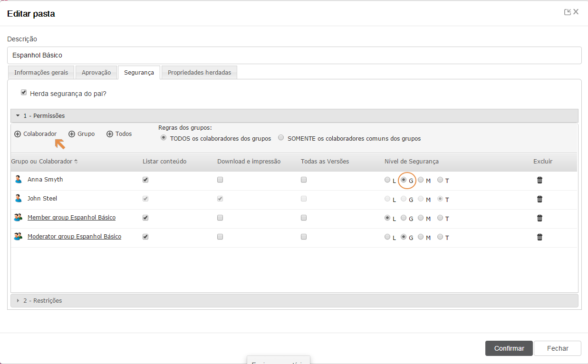The height and width of the screenshot is (364, 588).
Task: Expand the 2 - Restrições section
Action: [294, 300]
